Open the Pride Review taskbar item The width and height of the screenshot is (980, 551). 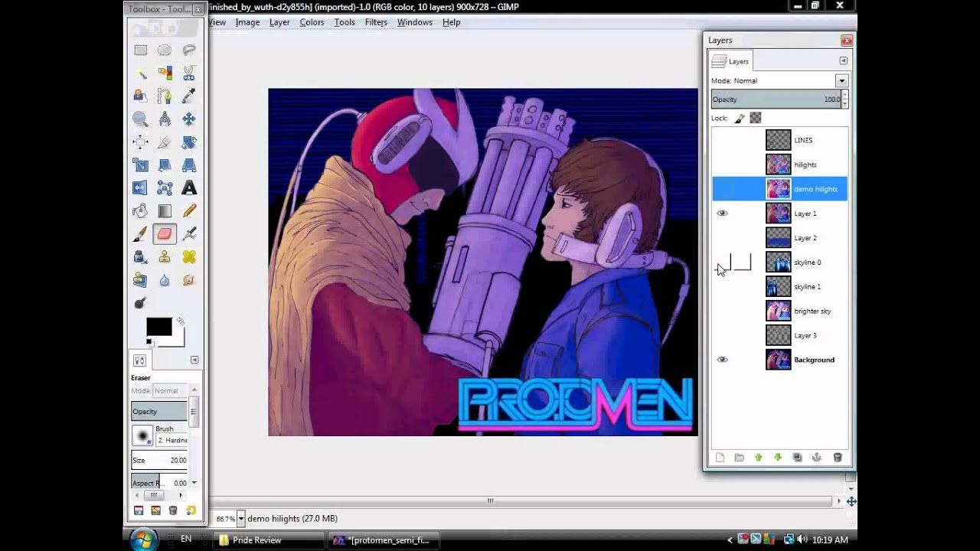click(x=268, y=540)
